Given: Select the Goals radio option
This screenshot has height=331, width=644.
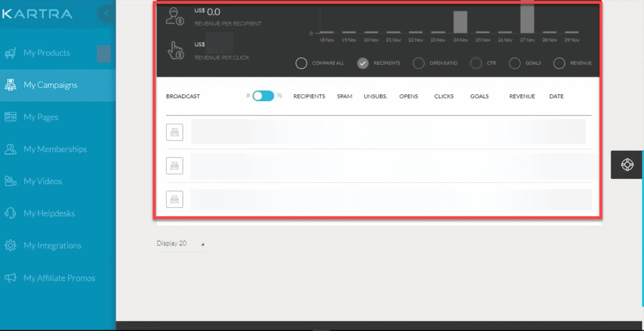Looking at the screenshot, I should click(514, 63).
